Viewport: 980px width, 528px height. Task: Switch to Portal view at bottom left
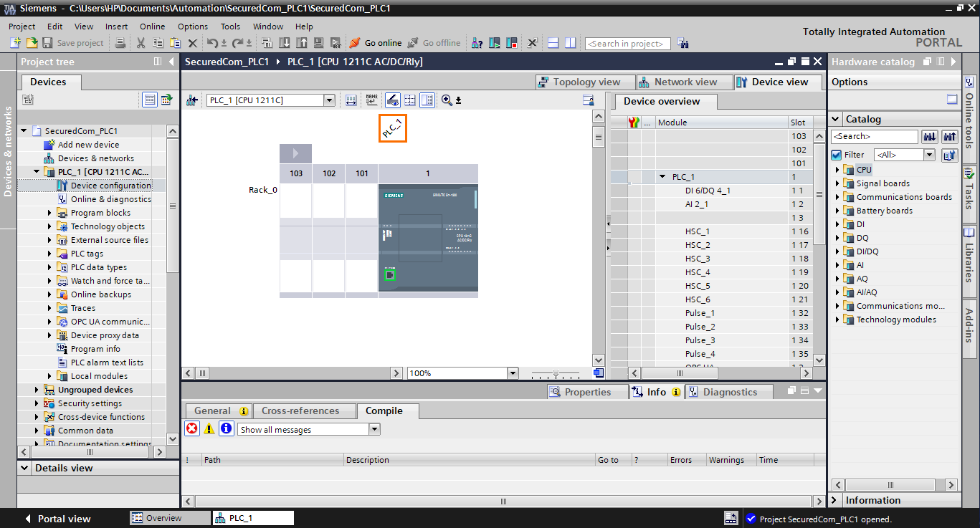pyautogui.click(x=65, y=518)
